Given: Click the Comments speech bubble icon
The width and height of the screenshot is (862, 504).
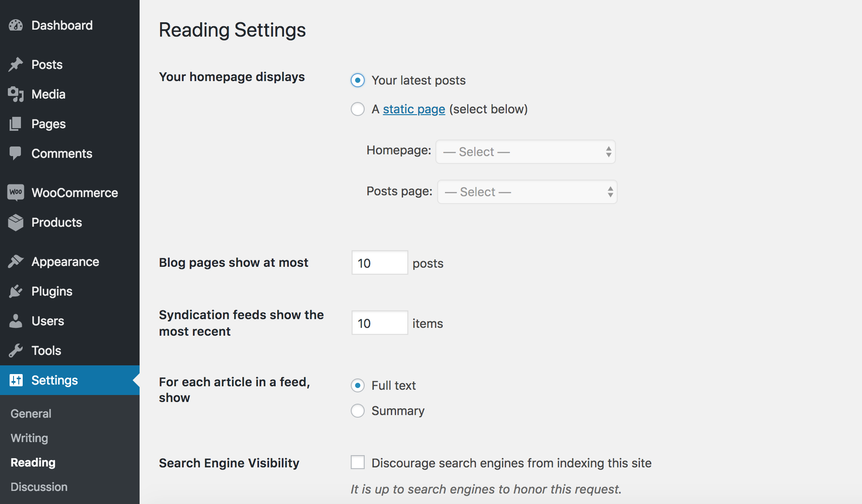Looking at the screenshot, I should tap(16, 153).
